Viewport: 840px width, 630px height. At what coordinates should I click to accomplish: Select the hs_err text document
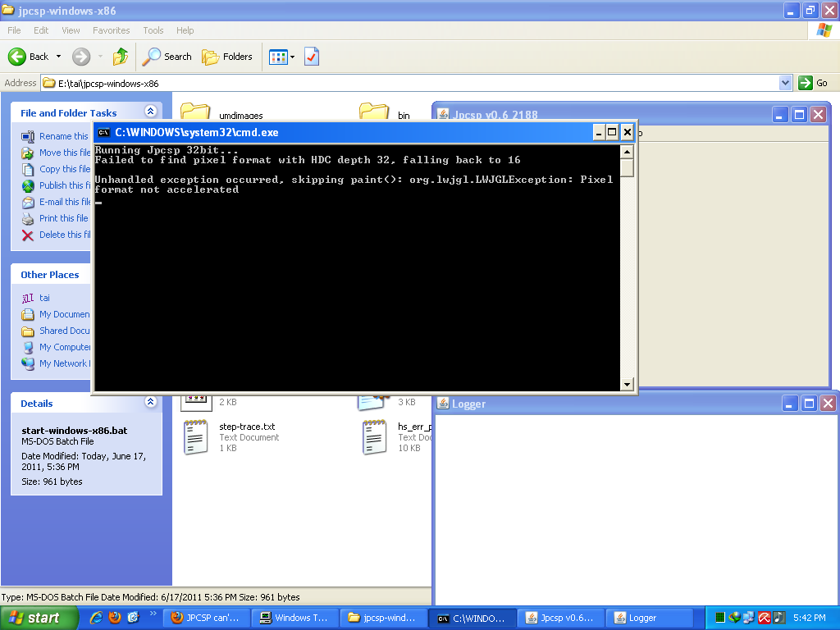tap(398, 437)
